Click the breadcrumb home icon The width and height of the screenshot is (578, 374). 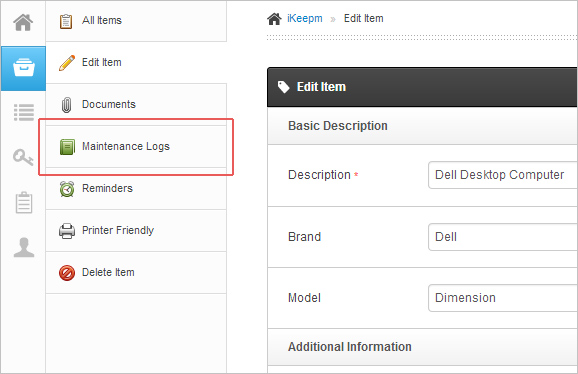pyautogui.click(x=274, y=18)
